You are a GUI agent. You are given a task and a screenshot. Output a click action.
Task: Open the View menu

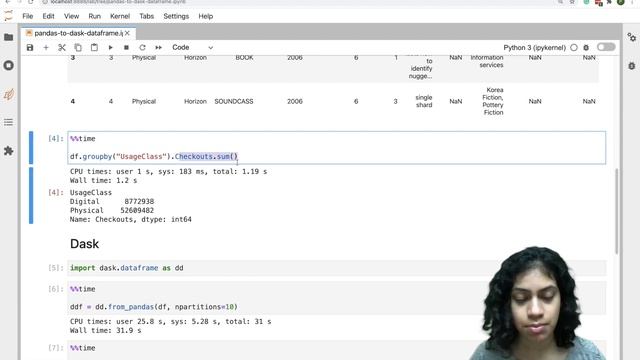(x=71, y=16)
